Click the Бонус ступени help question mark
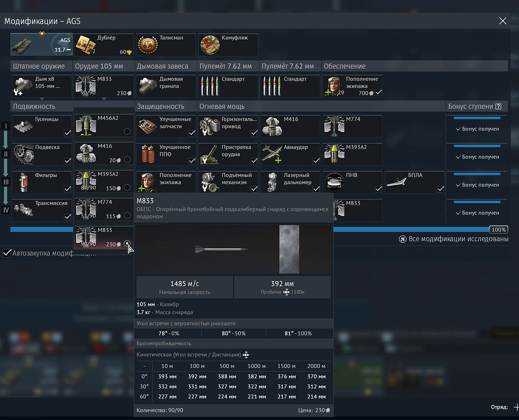This screenshot has width=519, height=420. click(x=498, y=106)
